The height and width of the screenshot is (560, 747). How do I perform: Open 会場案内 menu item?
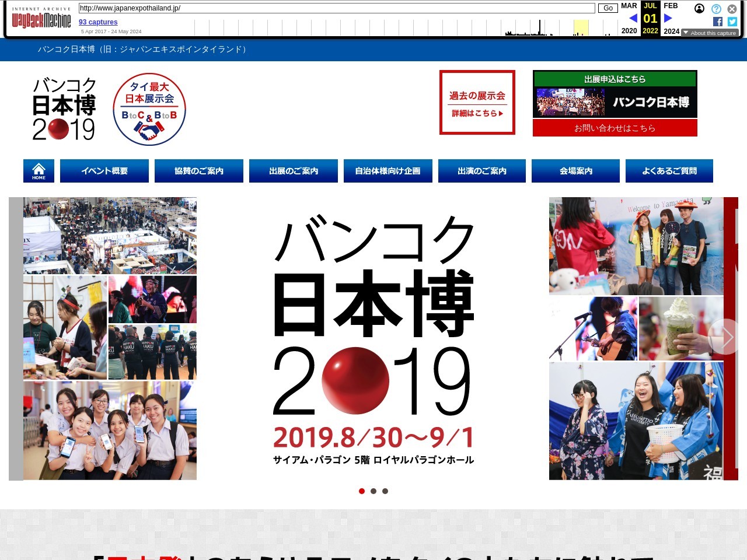pyautogui.click(x=575, y=171)
